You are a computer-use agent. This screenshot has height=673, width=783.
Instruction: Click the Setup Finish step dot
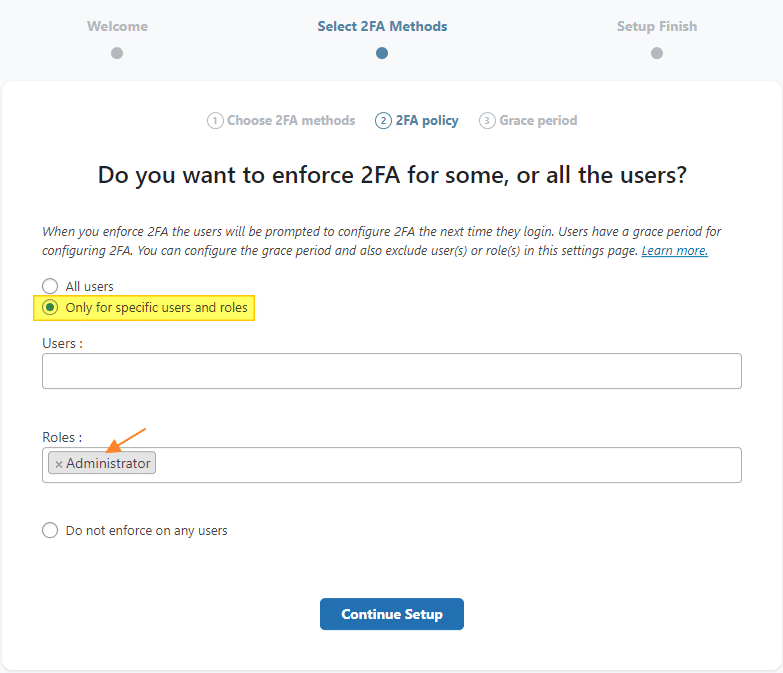point(657,53)
